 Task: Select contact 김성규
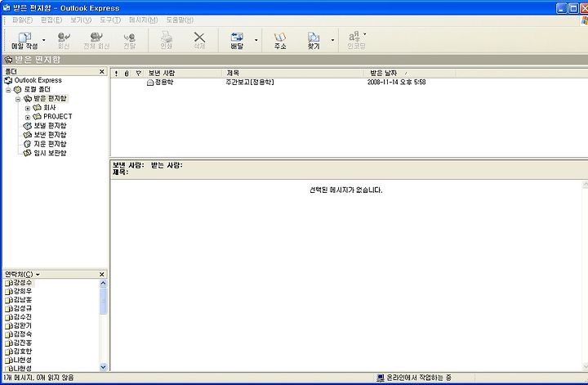click(23, 308)
